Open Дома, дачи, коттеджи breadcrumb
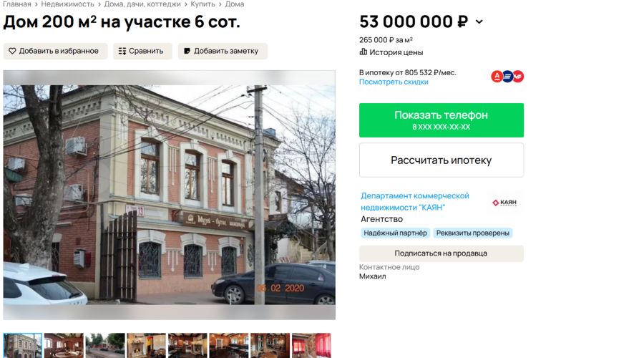 pos(142,4)
